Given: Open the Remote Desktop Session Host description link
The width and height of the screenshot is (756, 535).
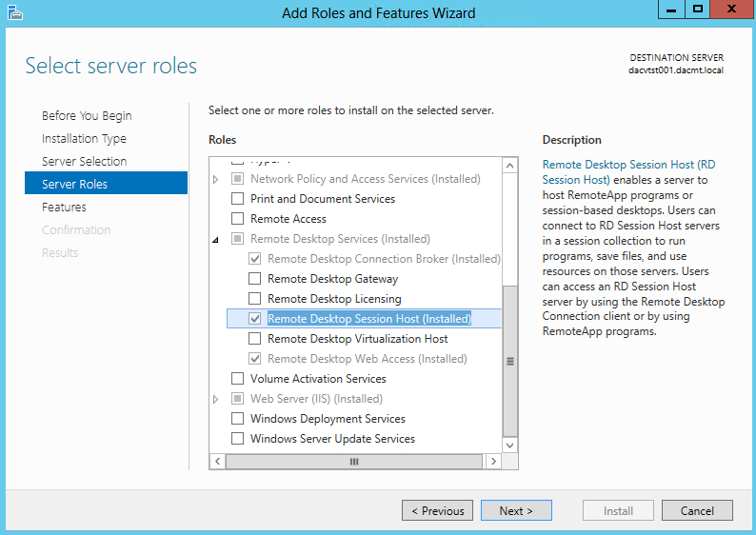Looking at the screenshot, I should (x=628, y=172).
